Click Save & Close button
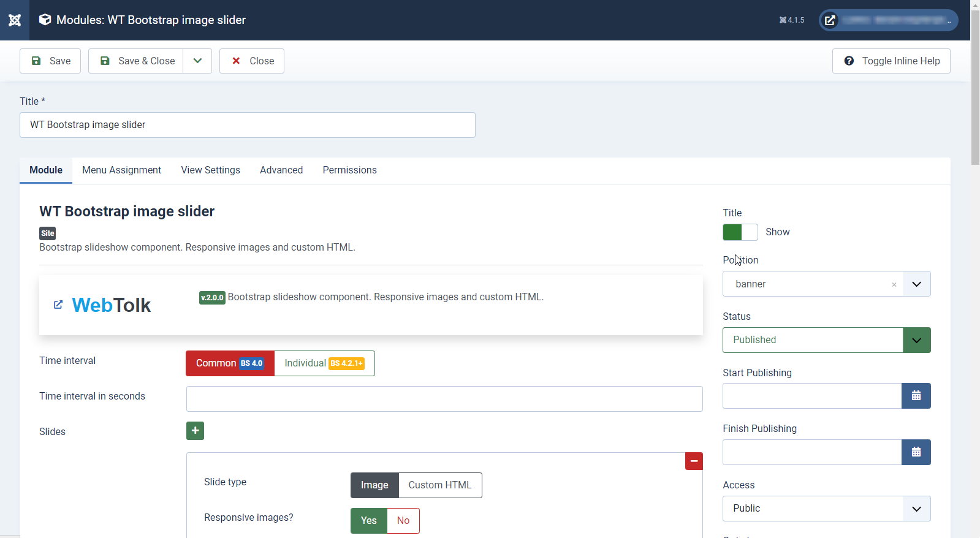 point(135,61)
